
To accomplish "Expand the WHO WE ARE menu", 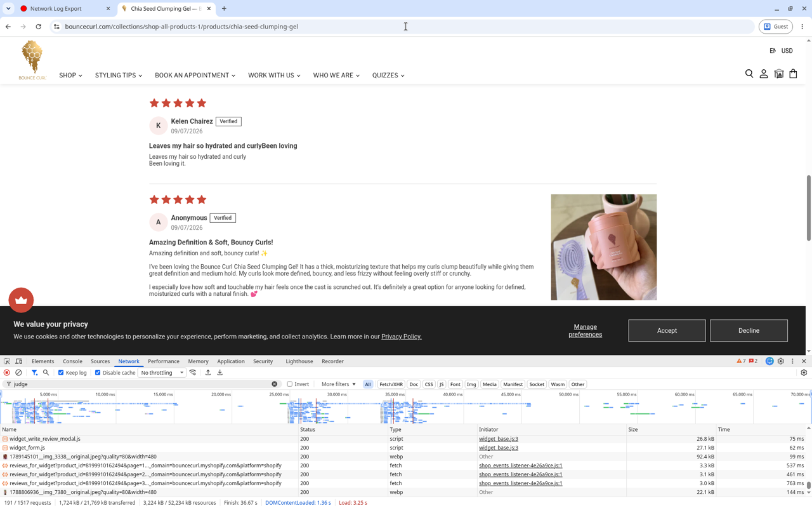I will point(336,75).
